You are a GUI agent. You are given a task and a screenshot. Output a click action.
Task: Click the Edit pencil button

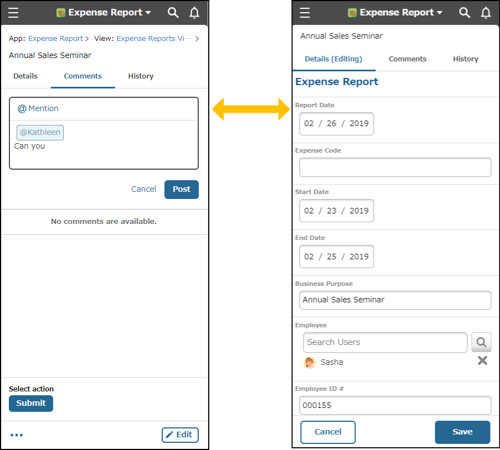point(180,435)
